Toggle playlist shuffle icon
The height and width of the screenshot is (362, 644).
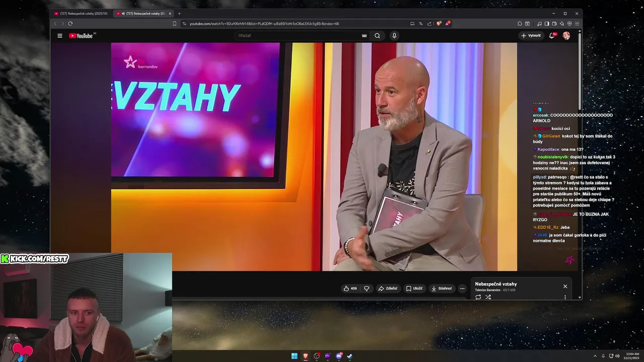click(488, 297)
